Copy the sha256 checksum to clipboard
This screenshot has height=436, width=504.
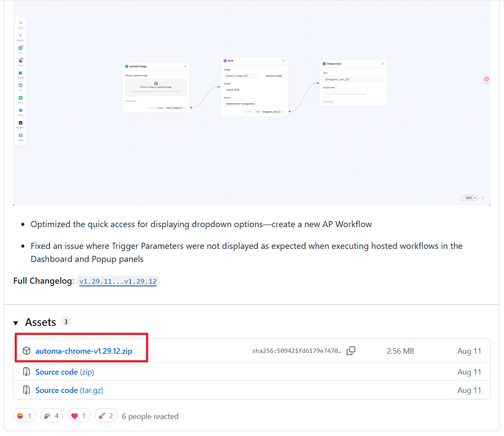(351, 351)
